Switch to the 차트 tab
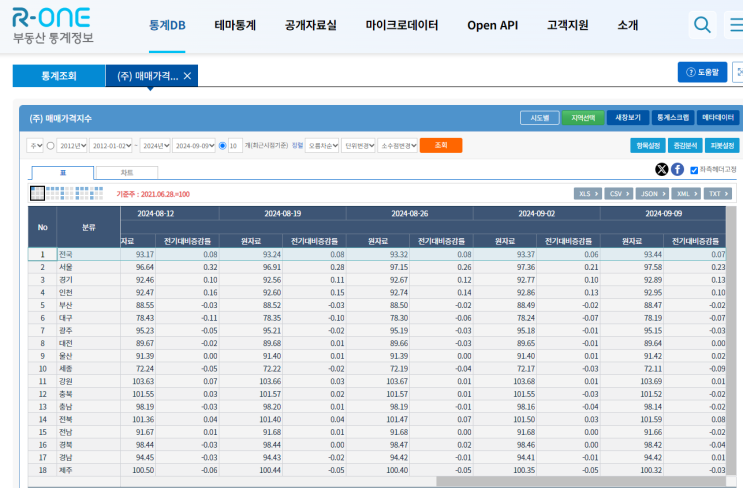The image size is (743, 488). [127, 173]
